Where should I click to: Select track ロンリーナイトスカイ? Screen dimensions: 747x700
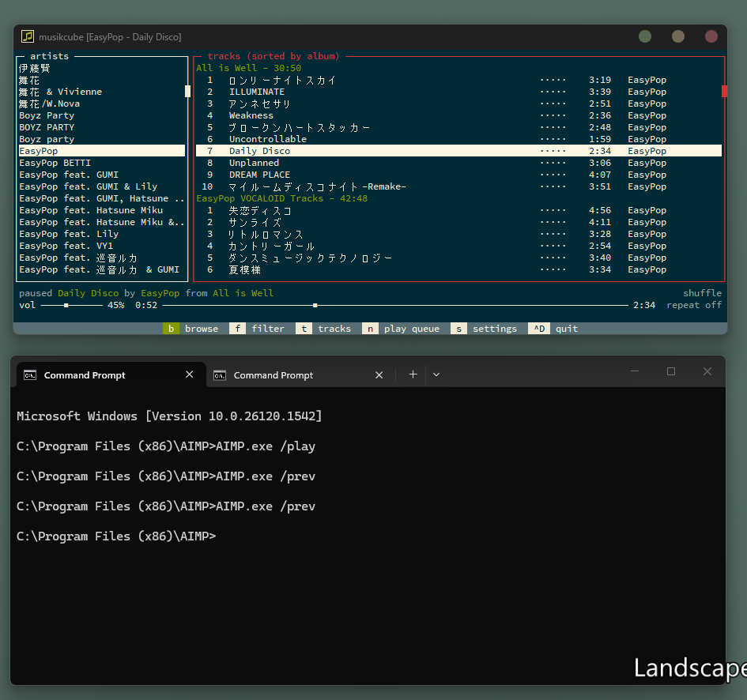458,80
